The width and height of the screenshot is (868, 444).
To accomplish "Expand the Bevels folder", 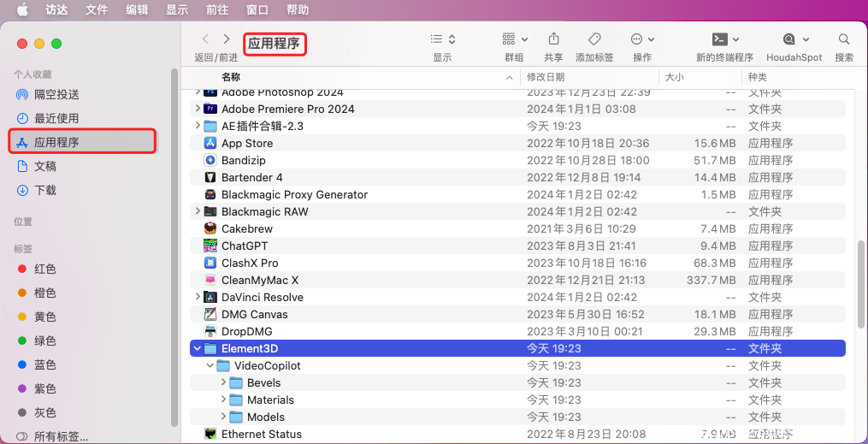I will click(x=223, y=382).
